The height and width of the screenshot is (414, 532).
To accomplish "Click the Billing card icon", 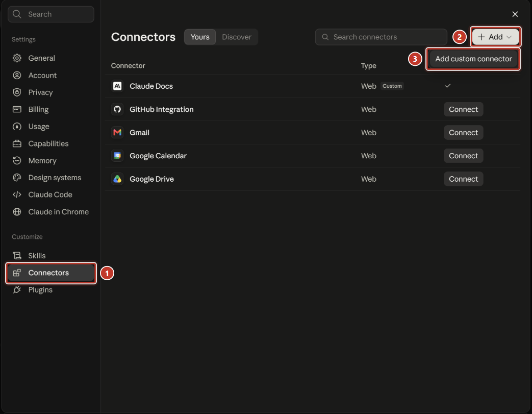I will 17,109.
